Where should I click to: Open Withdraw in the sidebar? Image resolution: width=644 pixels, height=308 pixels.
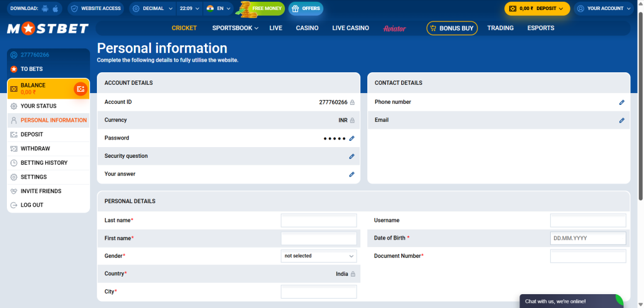pos(48,149)
